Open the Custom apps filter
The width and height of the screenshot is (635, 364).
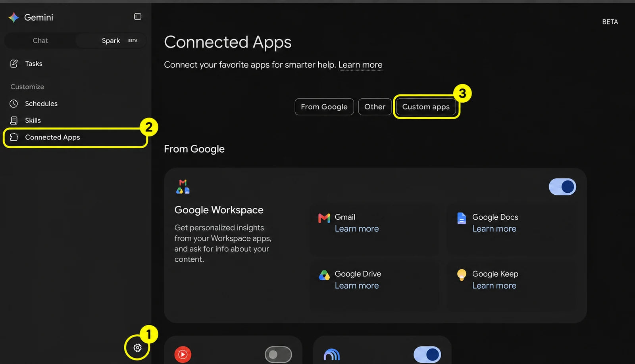tap(426, 107)
